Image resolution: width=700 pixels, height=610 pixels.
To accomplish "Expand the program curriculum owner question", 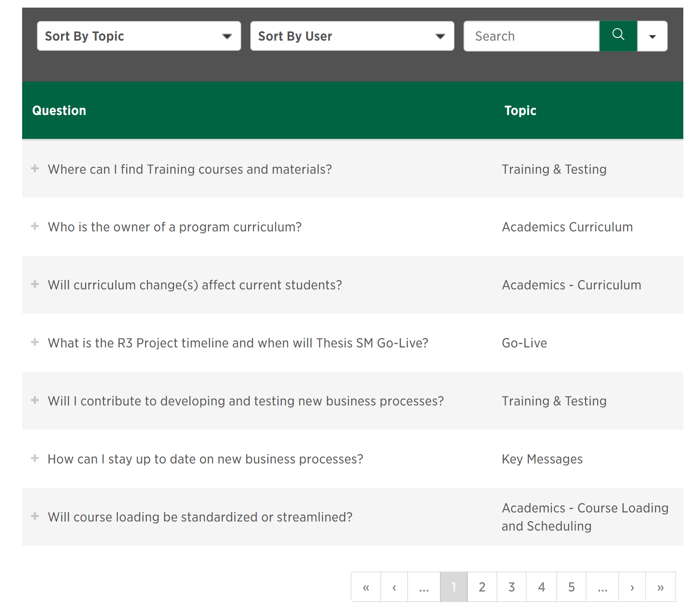I will click(x=35, y=226).
